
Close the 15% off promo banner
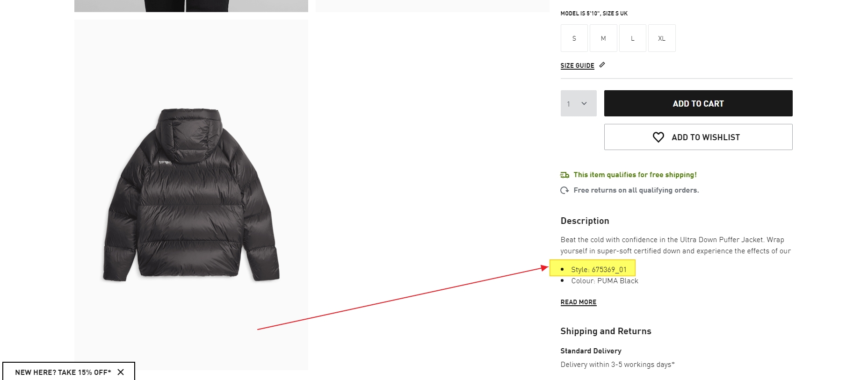(x=121, y=372)
